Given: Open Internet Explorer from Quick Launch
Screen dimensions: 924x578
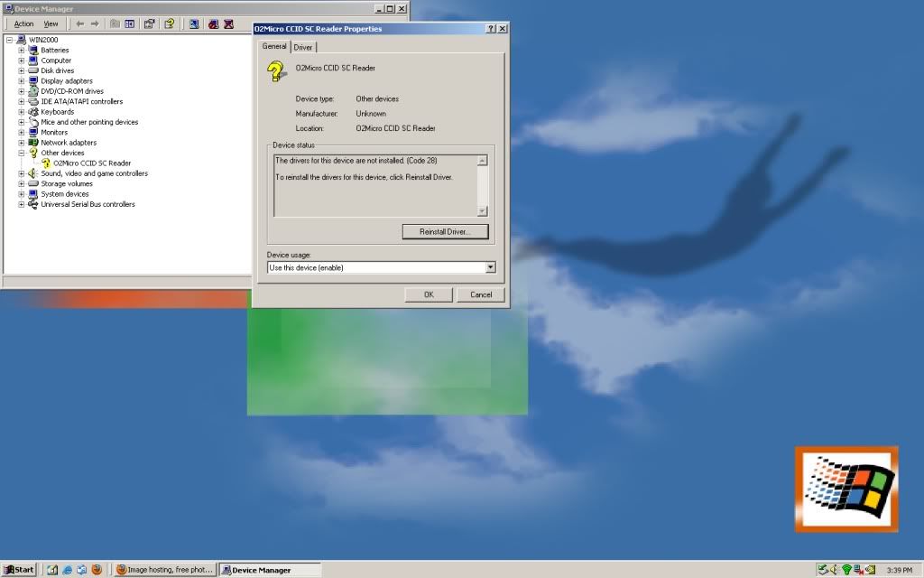Looking at the screenshot, I should coord(67,570).
